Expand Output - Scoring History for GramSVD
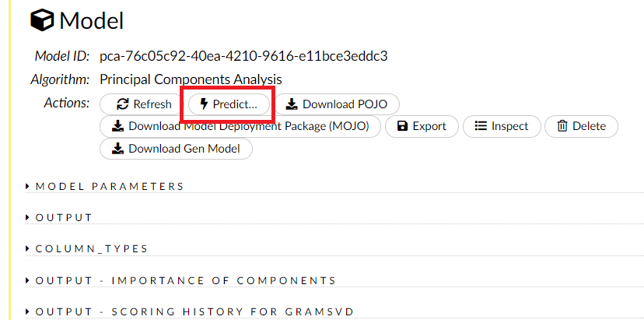Image resolution: width=644 pixels, height=320 pixels. 28,312
